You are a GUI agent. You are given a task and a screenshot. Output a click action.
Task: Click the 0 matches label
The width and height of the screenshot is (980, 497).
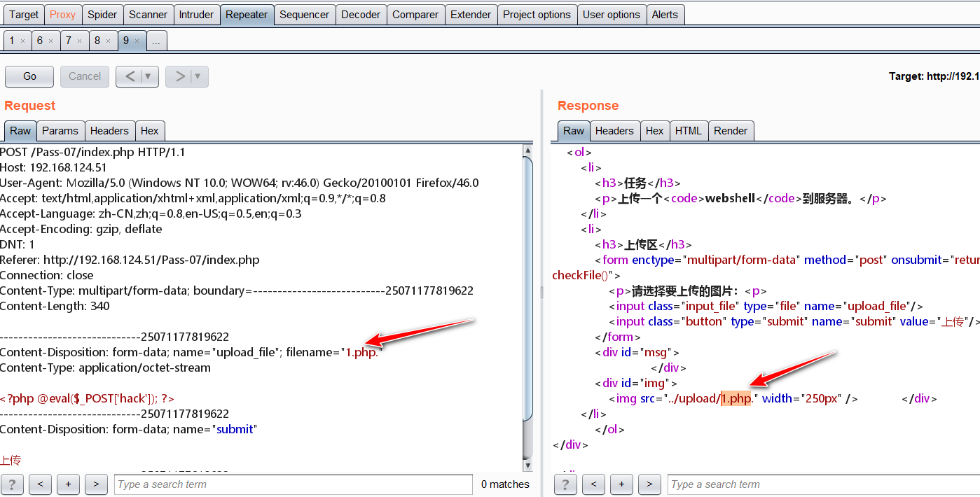505,484
